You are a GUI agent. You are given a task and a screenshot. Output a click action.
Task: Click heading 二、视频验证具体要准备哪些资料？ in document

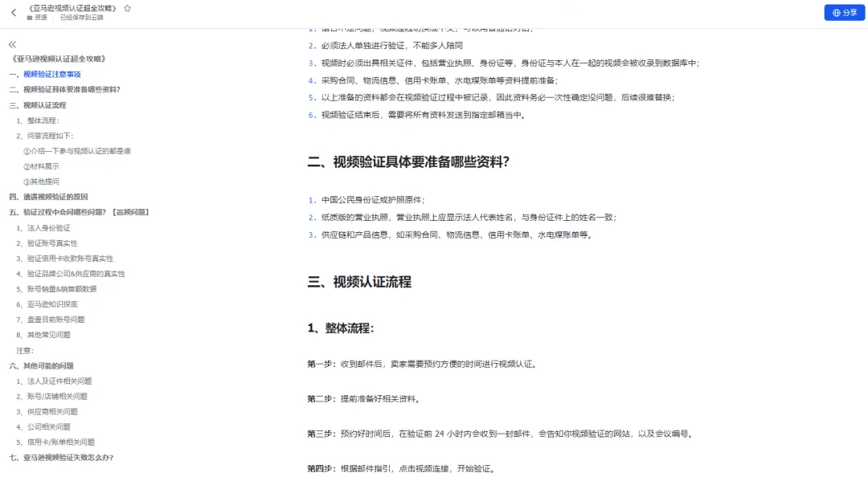tap(408, 162)
